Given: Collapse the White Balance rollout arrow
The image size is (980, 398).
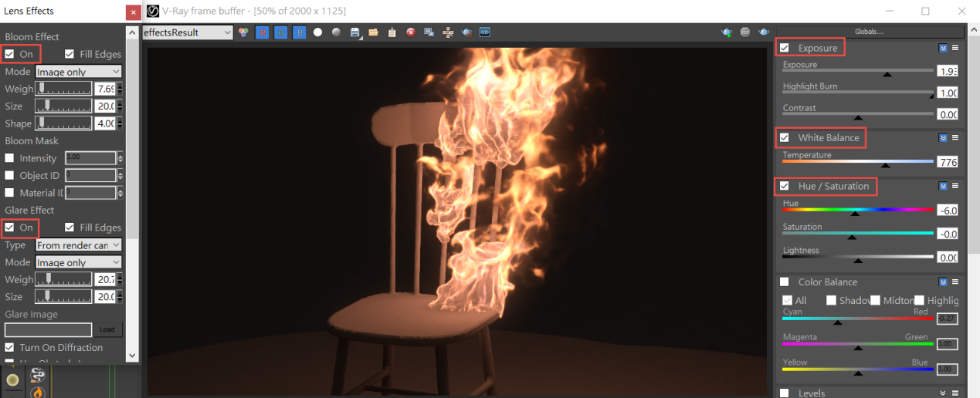Looking at the screenshot, I should pos(943,137).
